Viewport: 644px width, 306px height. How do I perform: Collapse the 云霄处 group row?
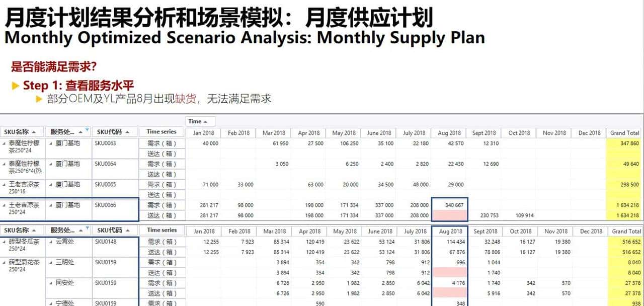51,242
